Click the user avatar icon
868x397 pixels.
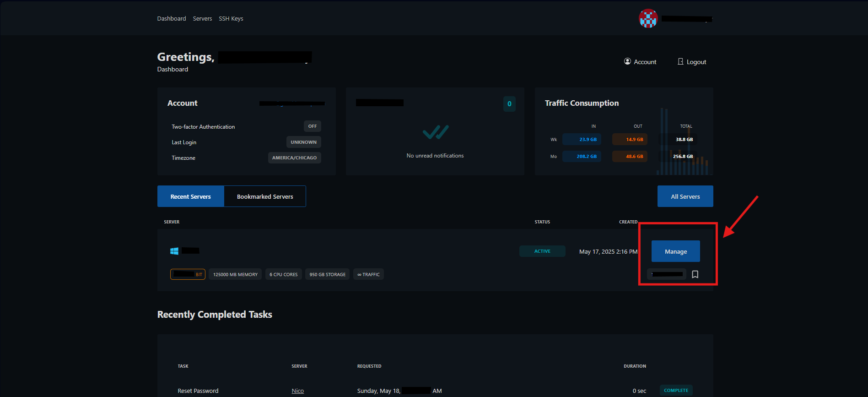(x=648, y=19)
